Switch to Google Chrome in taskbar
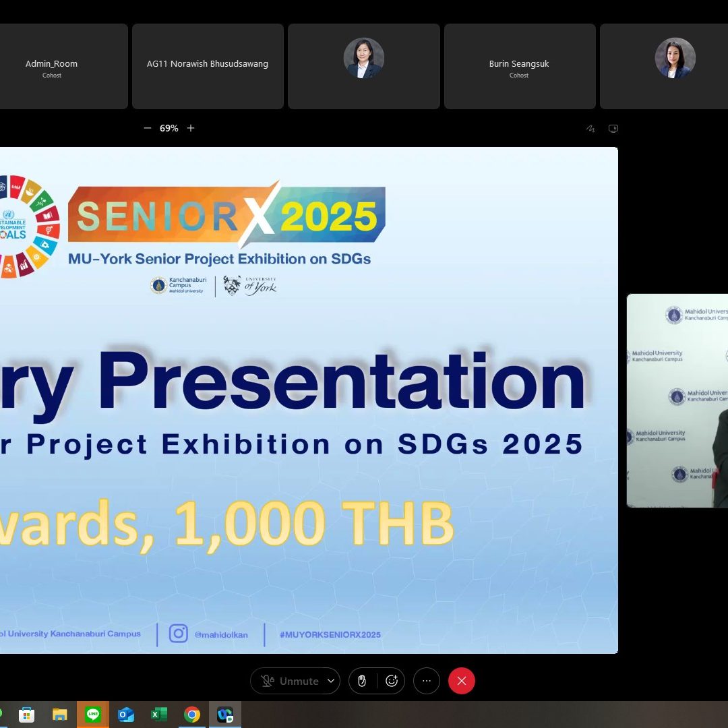 pyautogui.click(x=192, y=715)
